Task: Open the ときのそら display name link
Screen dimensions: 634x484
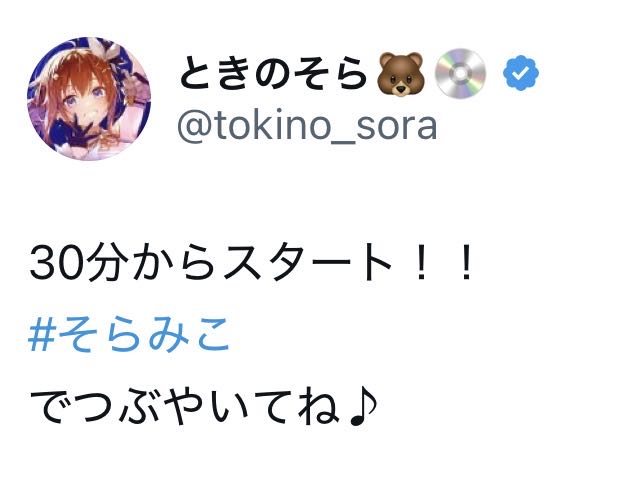Action: [x=274, y=74]
